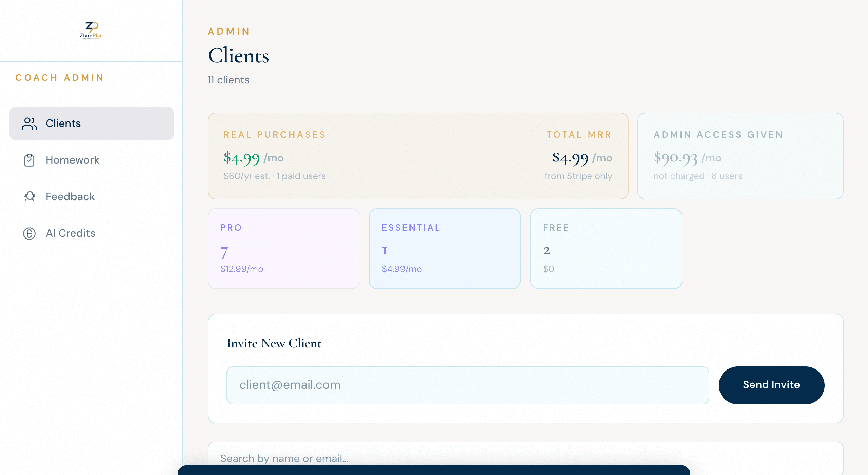Navigate to AI Credits

92,233
